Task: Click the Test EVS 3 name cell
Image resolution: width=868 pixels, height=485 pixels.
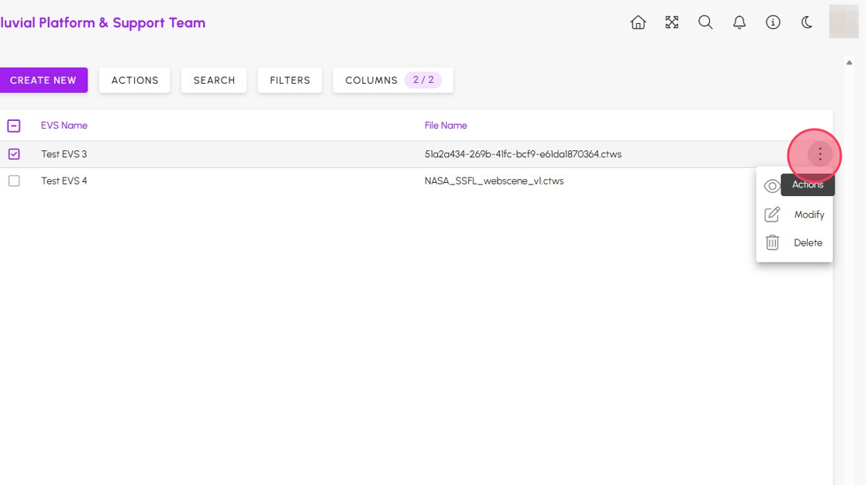Action: [x=64, y=154]
